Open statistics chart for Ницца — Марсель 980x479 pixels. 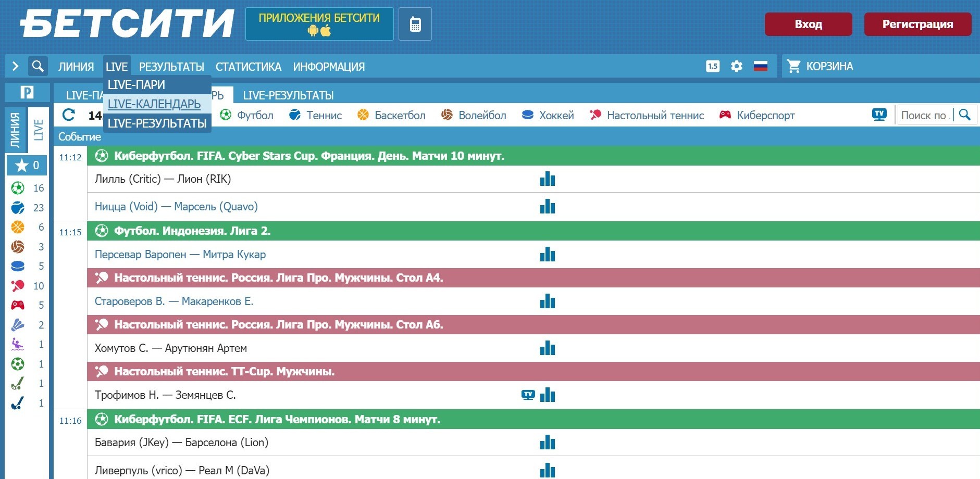coord(548,206)
